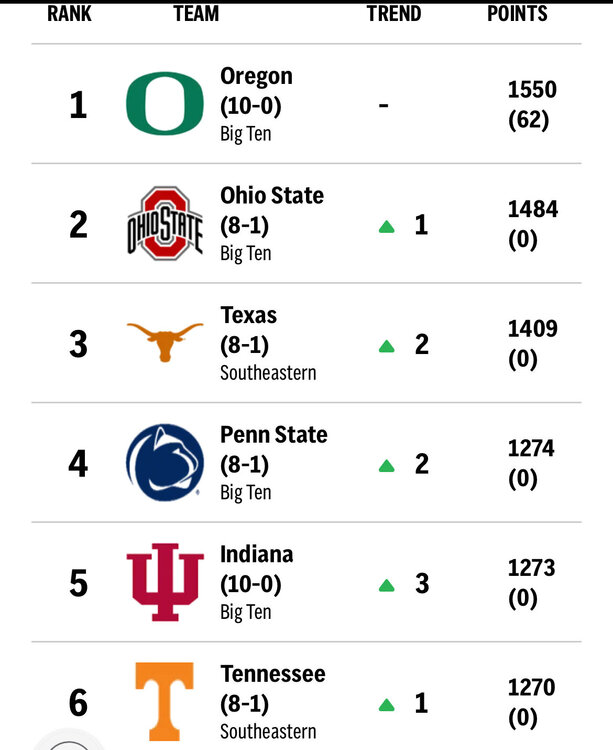Click Penn State's green up trend arrow
Screen dimensions: 613x750
387,465
